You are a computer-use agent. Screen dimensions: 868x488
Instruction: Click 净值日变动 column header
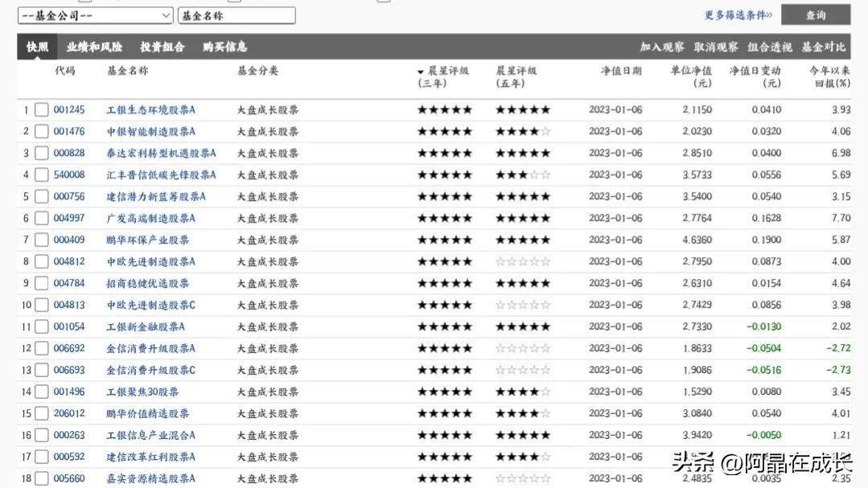tap(755, 77)
